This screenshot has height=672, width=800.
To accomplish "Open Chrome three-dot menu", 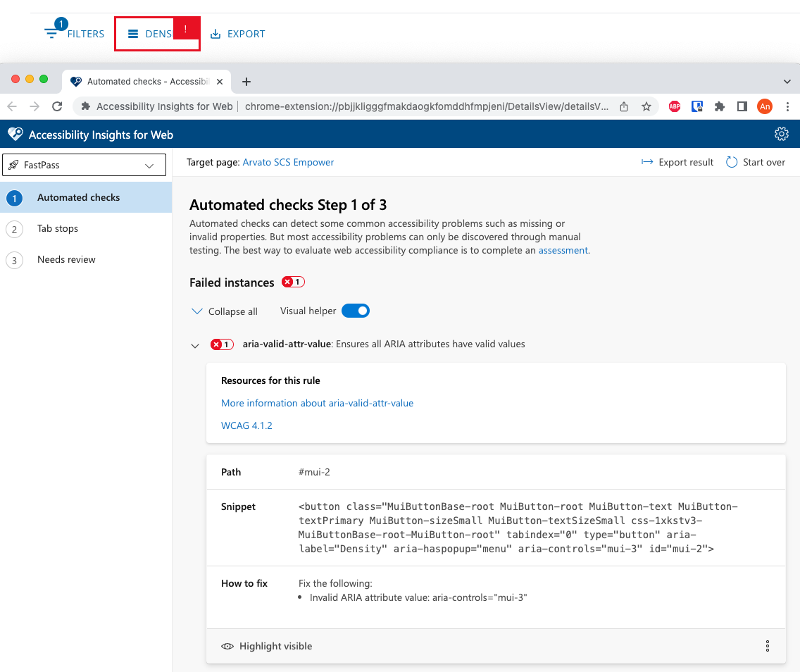I will point(787,106).
